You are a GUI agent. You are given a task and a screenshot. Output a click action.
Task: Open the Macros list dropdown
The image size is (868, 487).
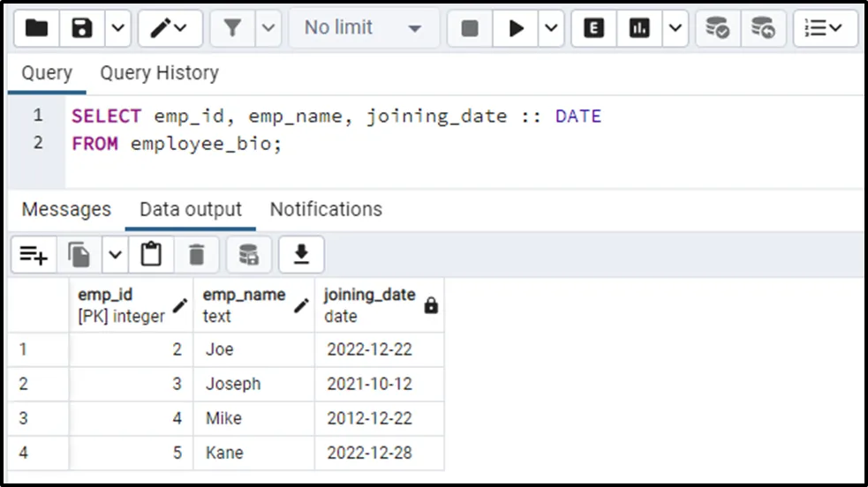(824, 28)
